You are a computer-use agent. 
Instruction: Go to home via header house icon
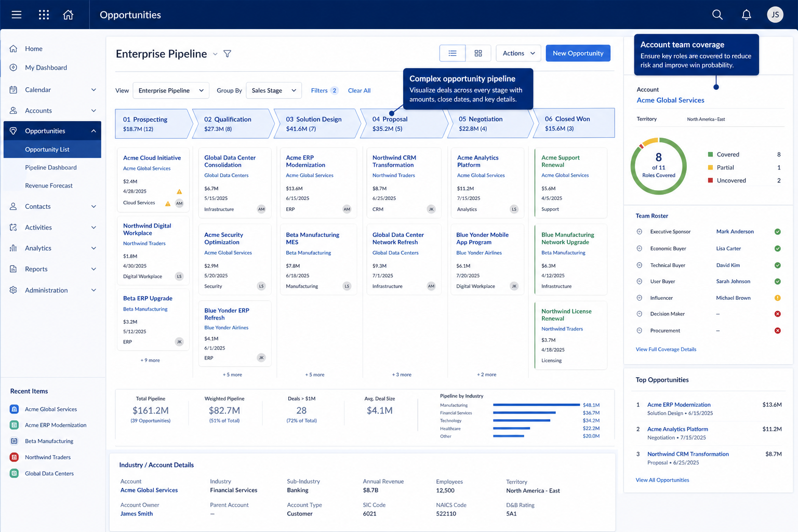68,15
